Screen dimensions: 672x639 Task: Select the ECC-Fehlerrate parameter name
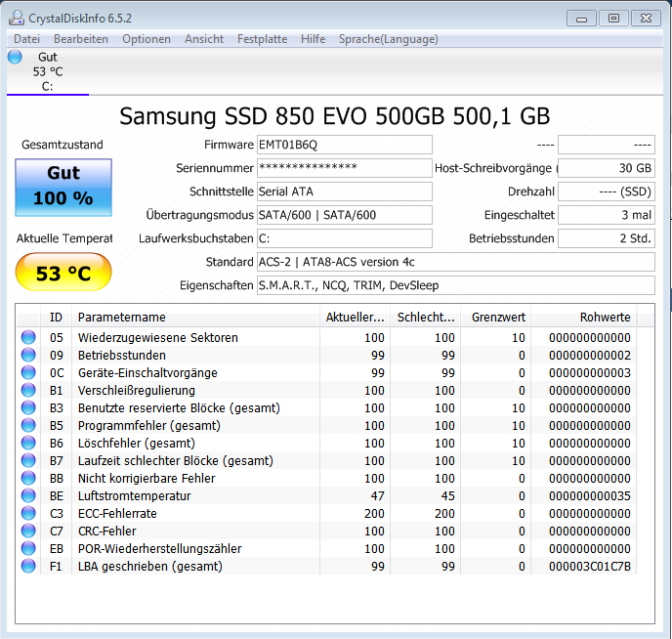(x=117, y=513)
